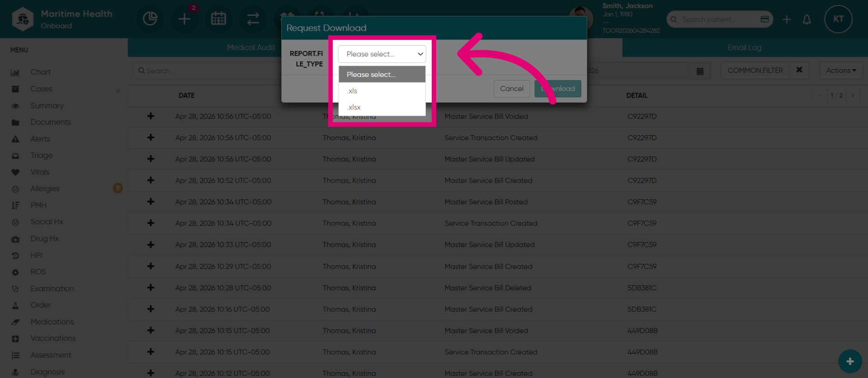Click the green floating plus button
The width and height of the screenshot is (868, 378).
(850, 361)
